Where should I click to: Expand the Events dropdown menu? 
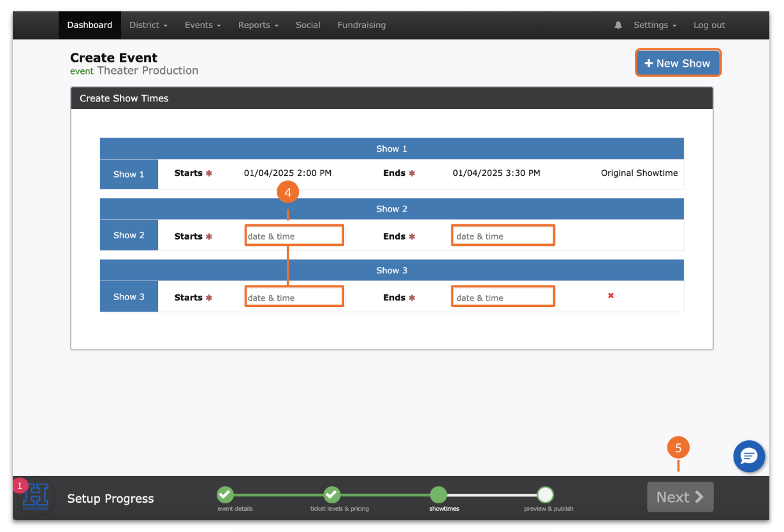(203, 25)
